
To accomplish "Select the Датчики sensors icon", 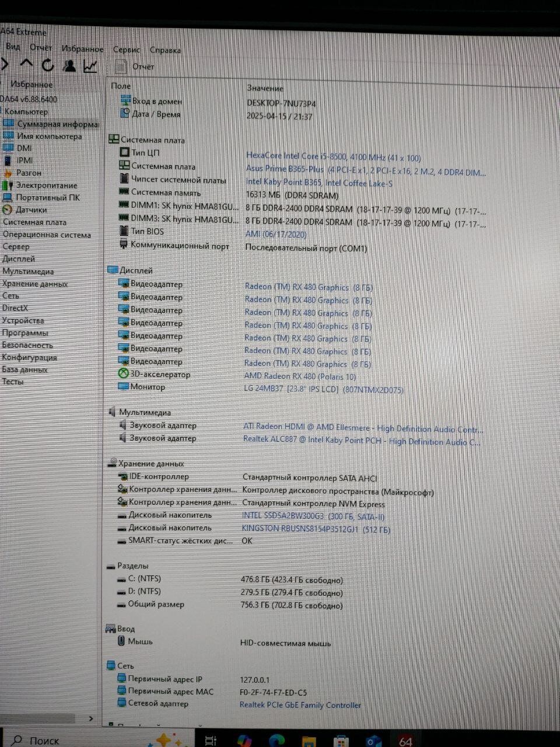I will pyautogui.click(x=8, y=210).
